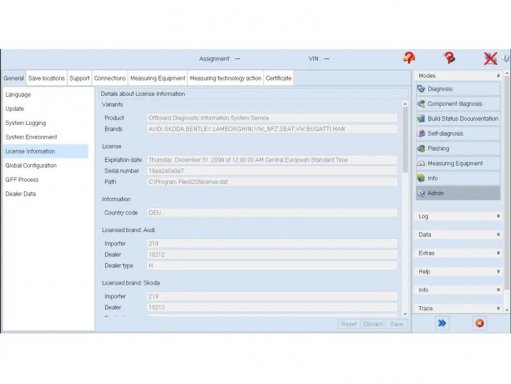Click the Component diagnosis icon
Screen dimensions: 511x384
click(421, 104)
